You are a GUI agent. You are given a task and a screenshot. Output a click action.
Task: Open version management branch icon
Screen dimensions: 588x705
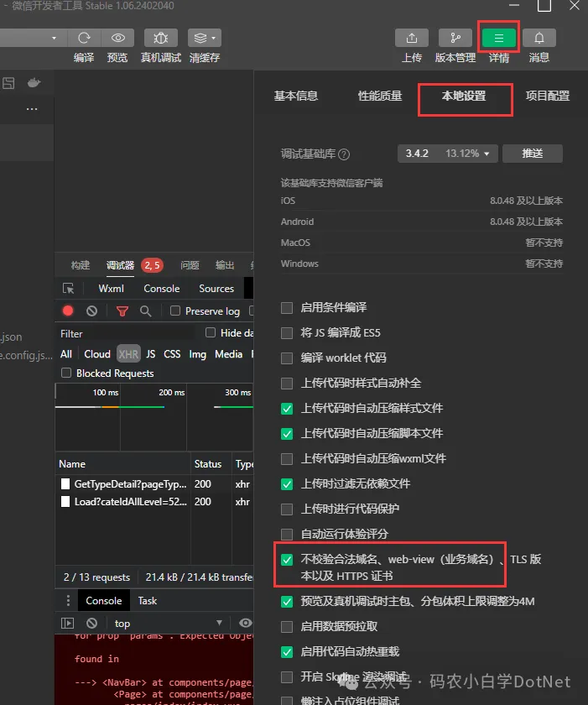pos(455,39)
